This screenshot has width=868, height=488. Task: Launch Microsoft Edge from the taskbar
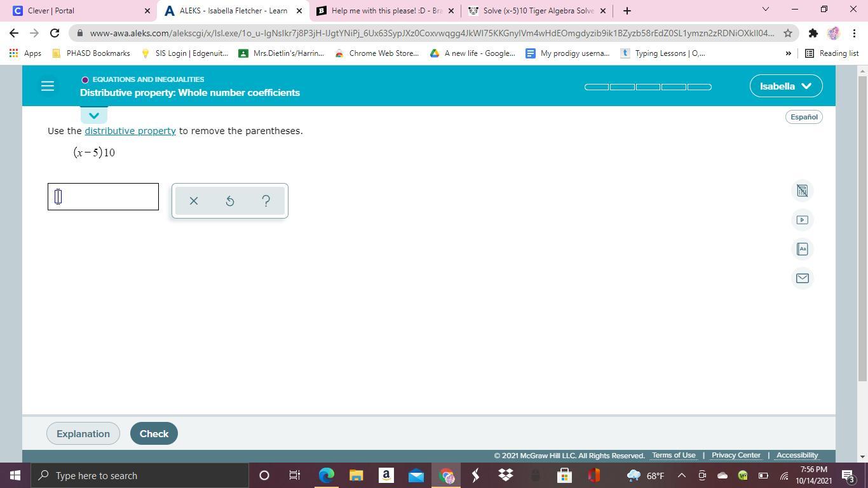click(x=326, y=475)
